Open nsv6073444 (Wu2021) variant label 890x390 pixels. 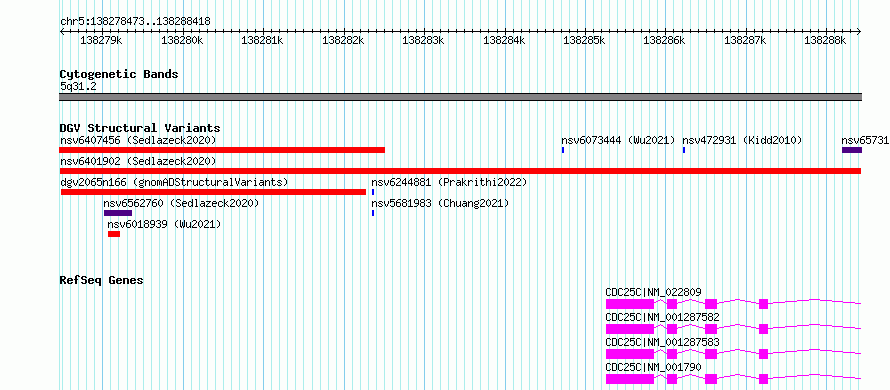(x=618, y=140)
